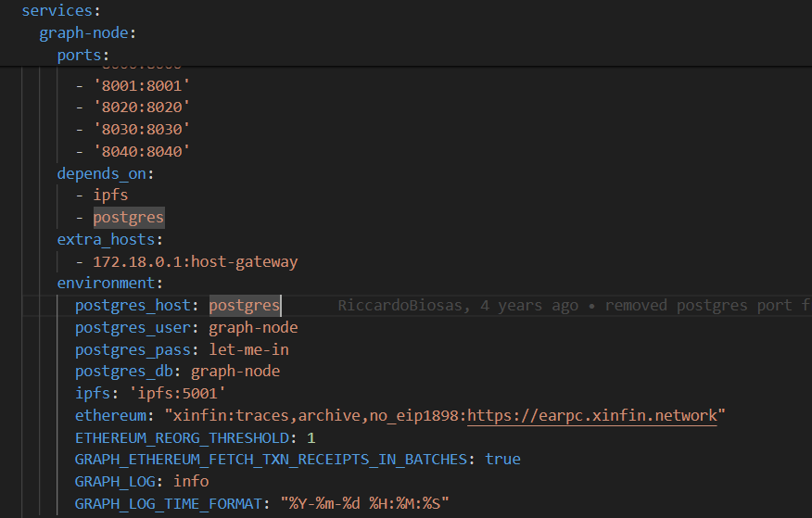The height and width of the screenshot is (518, 812).
Task: Click highlighted postgres under depends_on
Action: [128, 218]
